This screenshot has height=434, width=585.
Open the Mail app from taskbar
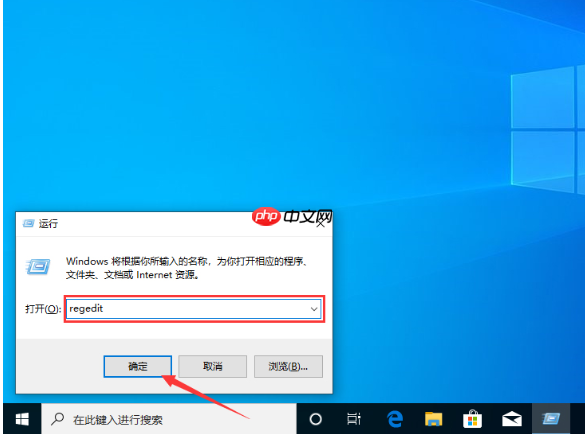click(512, 419)
